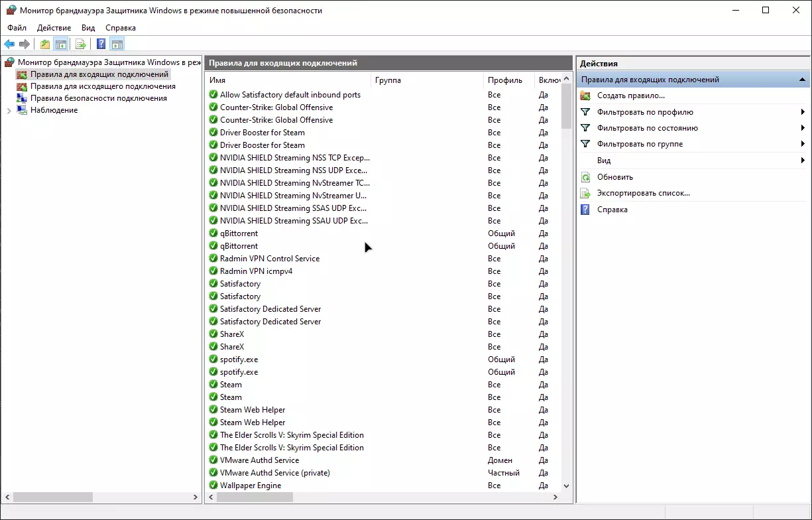This screenshot has height=520, width=812.
Task: Click the app icon in the title bar
Action: [x=11, y=11]
